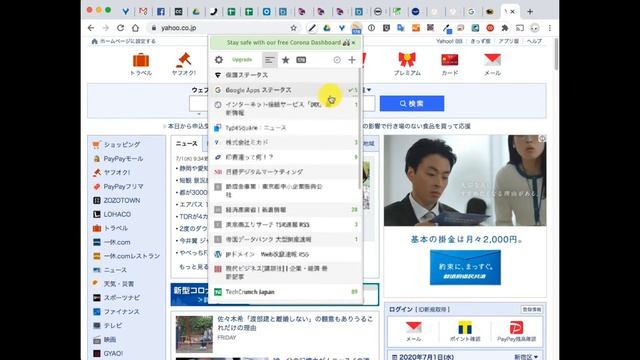Open the RSS feed reader extension icon
This screenshot has height=360, width=640.
click(356, 28)
